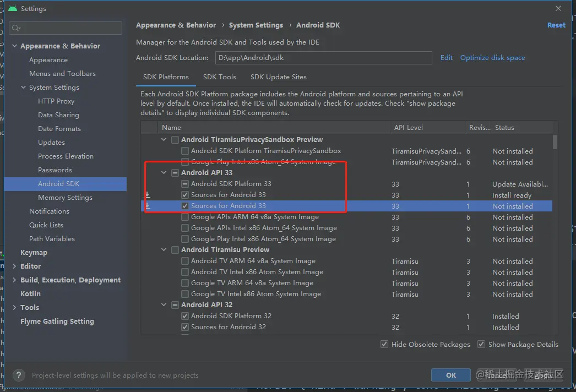Select Memory Settings item
The image size is (576, 392).
pos(65,198)
